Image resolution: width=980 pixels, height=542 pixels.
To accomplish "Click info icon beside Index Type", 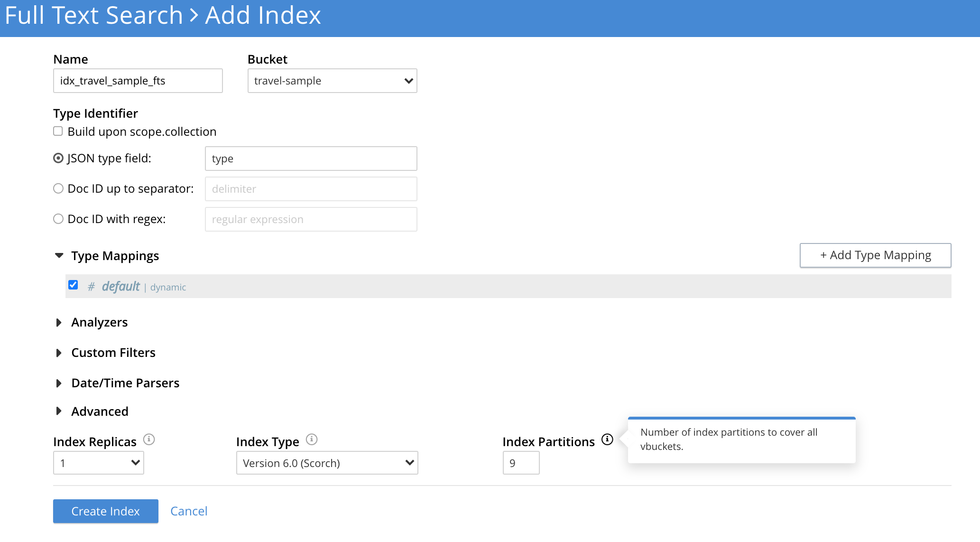I will [312, 439].
